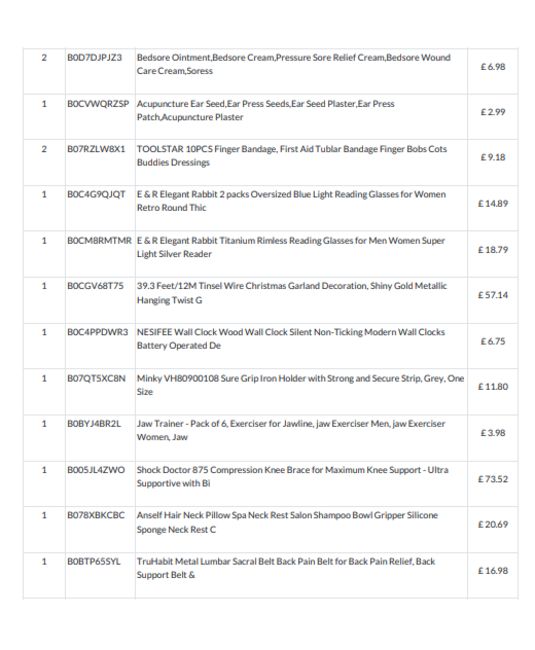Click the £ 2.99 price value
The image size is (535, 650).
coord(493,112)
